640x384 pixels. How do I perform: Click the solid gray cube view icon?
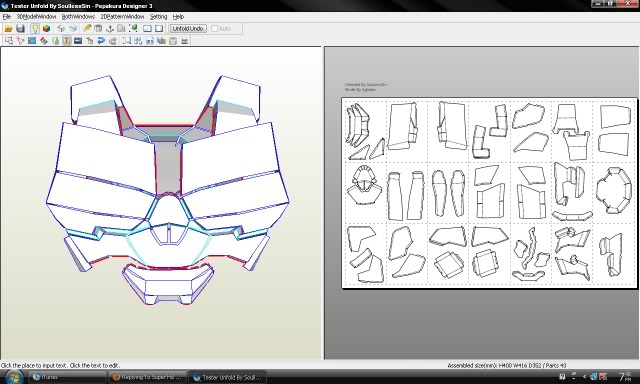[73, 29]
